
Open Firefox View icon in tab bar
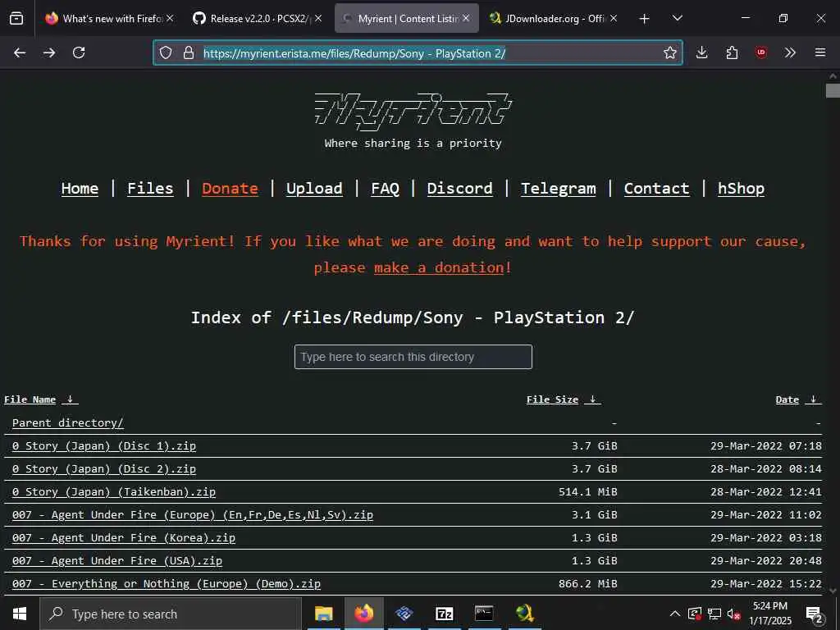click(x=16, y=18)
